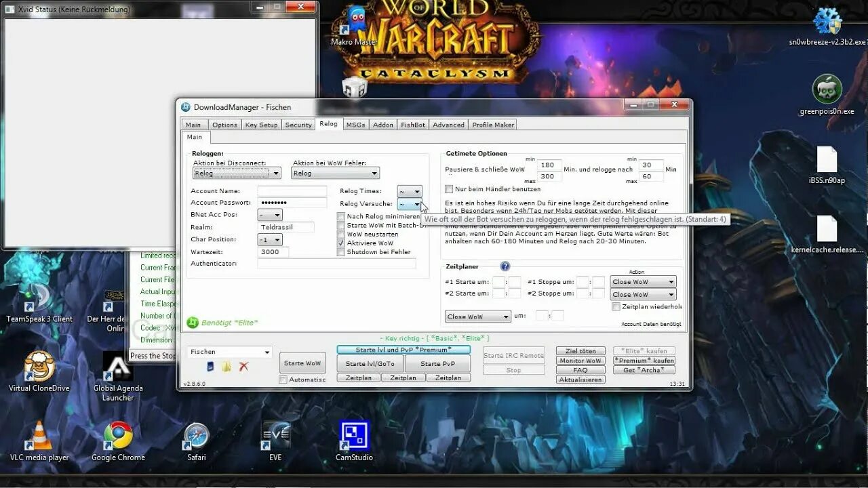Open Relog Times dropdown
This screenshot has width=868, height=488.
point(410,192)
